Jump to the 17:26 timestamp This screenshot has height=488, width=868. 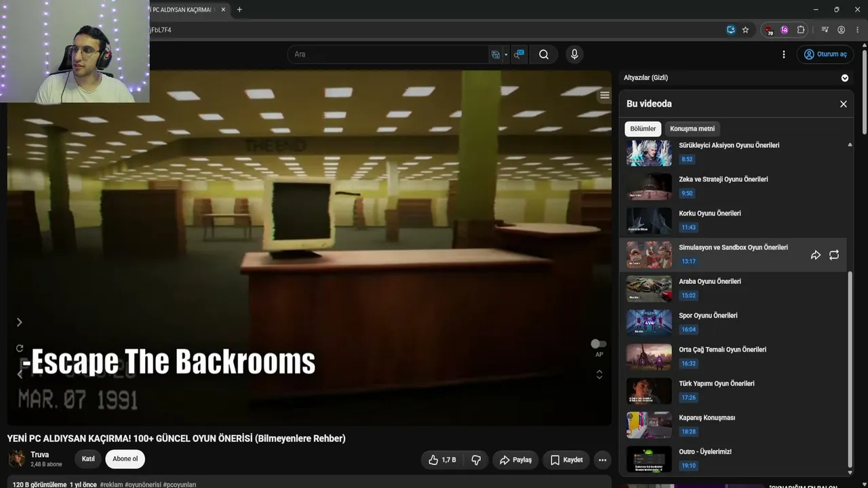[689, 398]
